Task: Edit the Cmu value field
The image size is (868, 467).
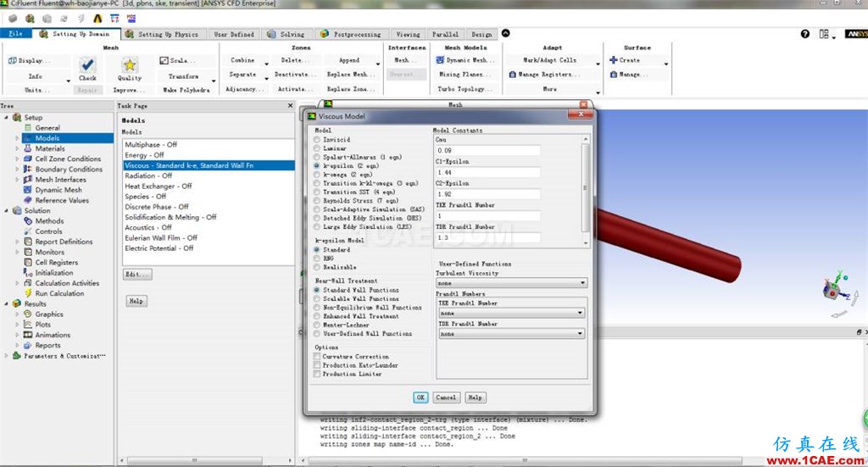Action: [x=487, y=151]
